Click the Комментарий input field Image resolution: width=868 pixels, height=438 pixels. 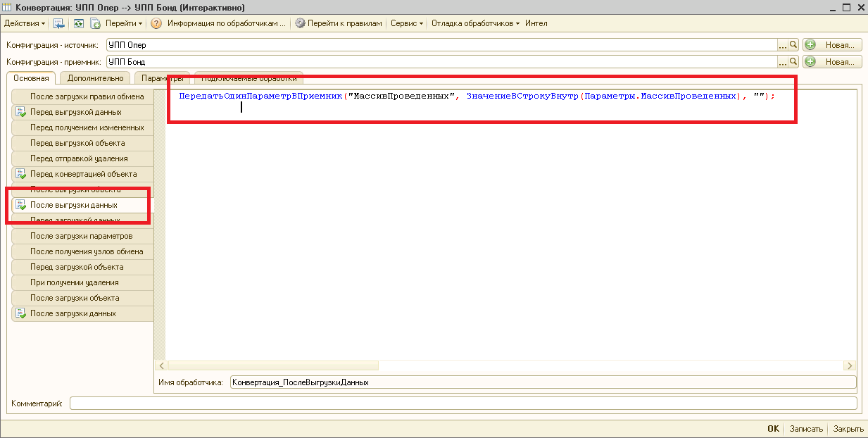(x=463, y=403)
